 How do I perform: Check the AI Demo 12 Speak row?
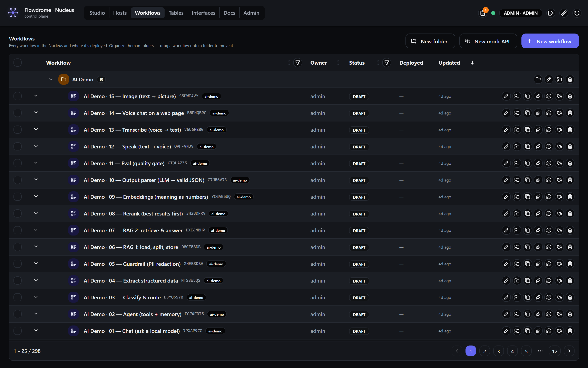tap(18, 147)
